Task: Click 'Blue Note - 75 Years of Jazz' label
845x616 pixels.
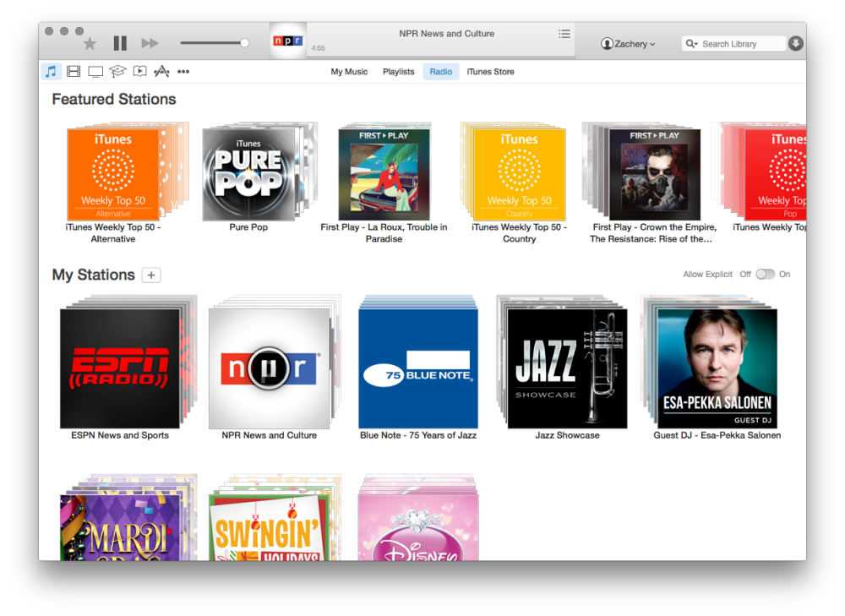Action: (x=418, y=435)
